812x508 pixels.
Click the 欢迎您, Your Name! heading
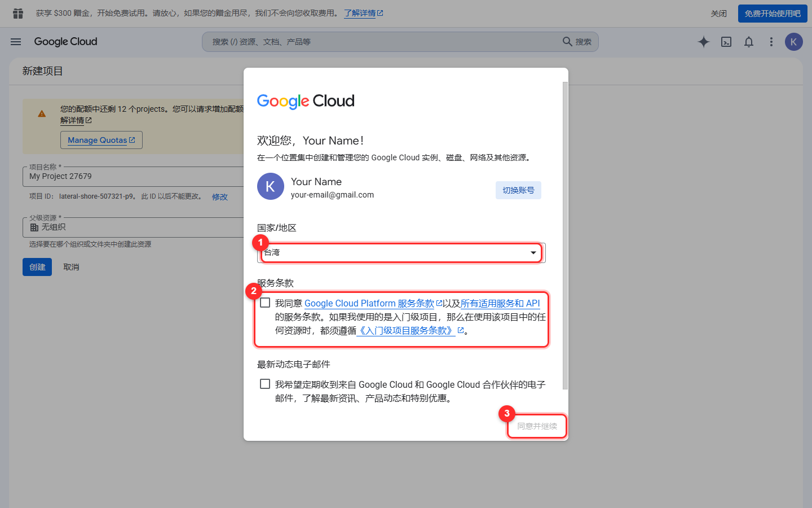pos(310,141)
